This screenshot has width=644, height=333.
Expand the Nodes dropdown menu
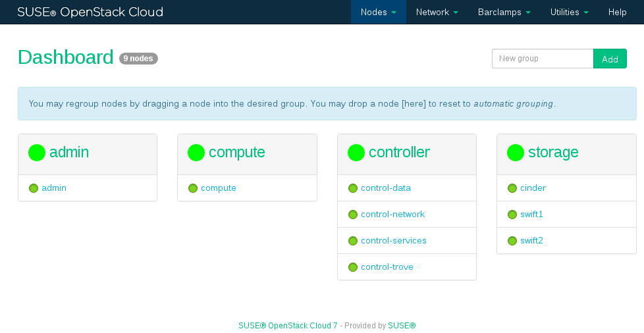(378, 12)
